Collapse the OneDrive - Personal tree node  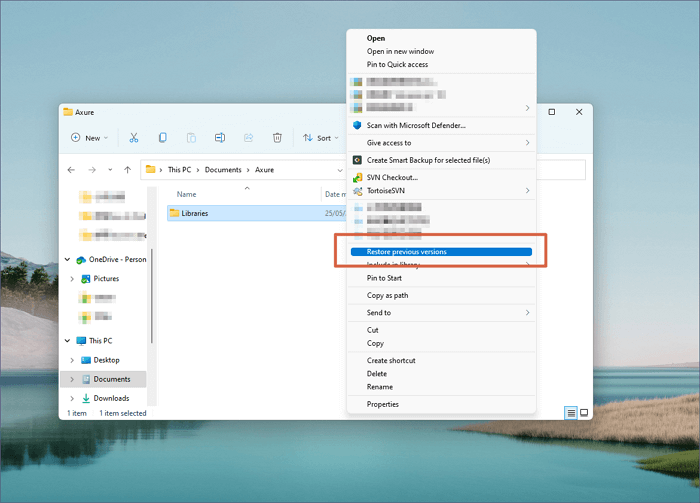(x=67, y=259)
